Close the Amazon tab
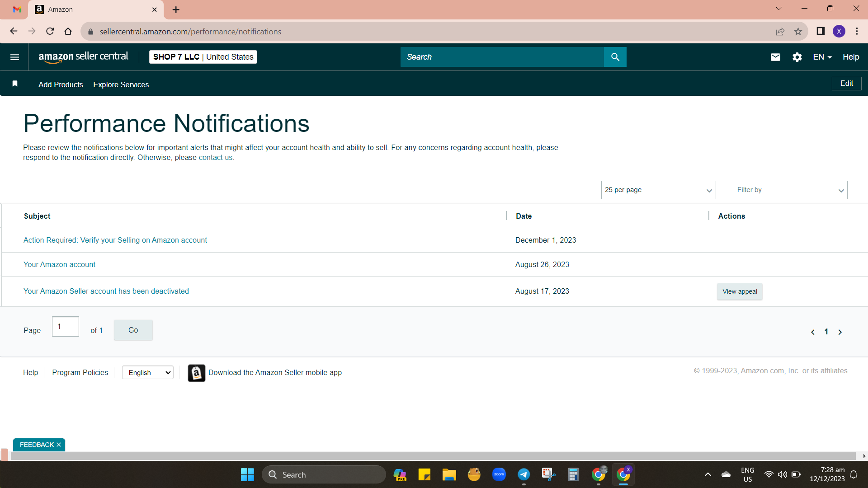 [x=154, y=9]
